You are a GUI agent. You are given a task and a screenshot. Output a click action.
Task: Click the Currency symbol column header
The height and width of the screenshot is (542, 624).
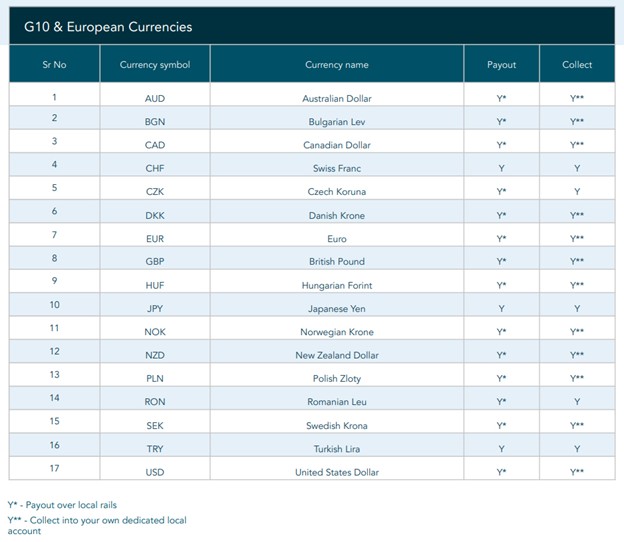154,64
